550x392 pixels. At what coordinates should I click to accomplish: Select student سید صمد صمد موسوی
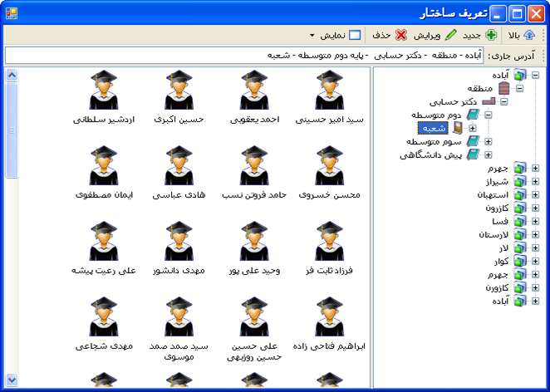179,330
